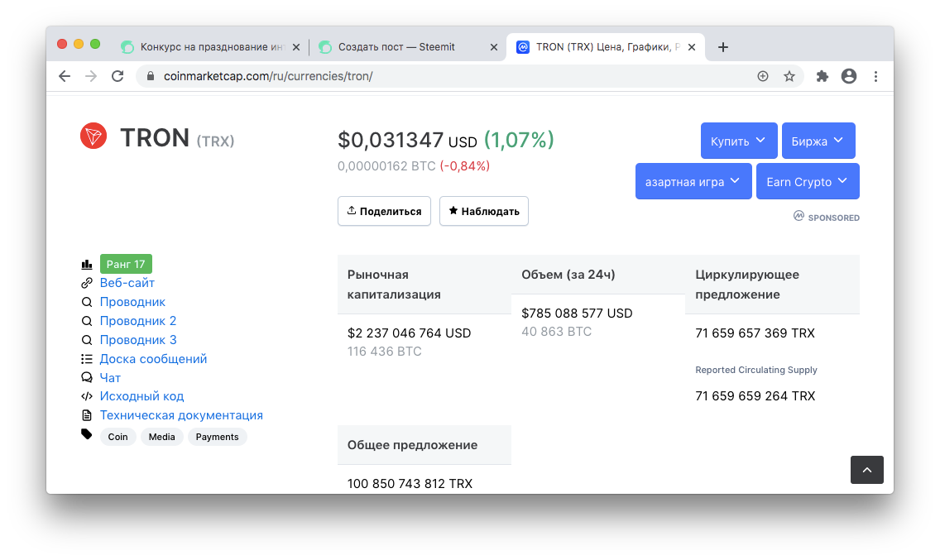940x560 pixels.
Task: Click the bar chart rank icon
Action: (87, 264)
